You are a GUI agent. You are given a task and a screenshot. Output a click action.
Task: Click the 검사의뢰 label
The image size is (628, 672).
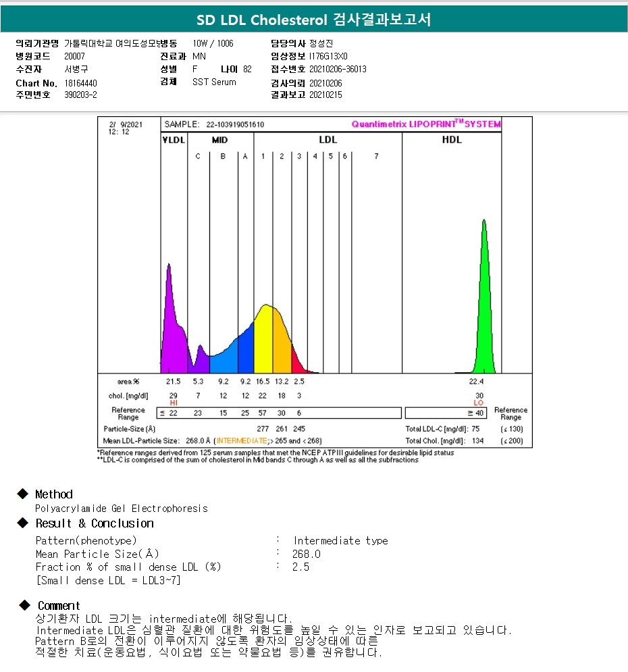click(288, 83)
